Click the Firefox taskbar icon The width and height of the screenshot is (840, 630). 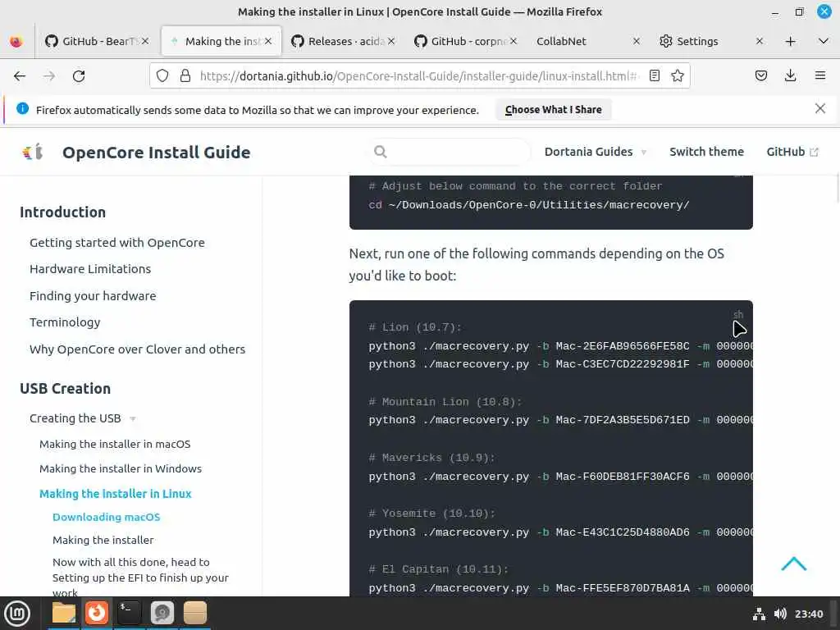(97, 613)
